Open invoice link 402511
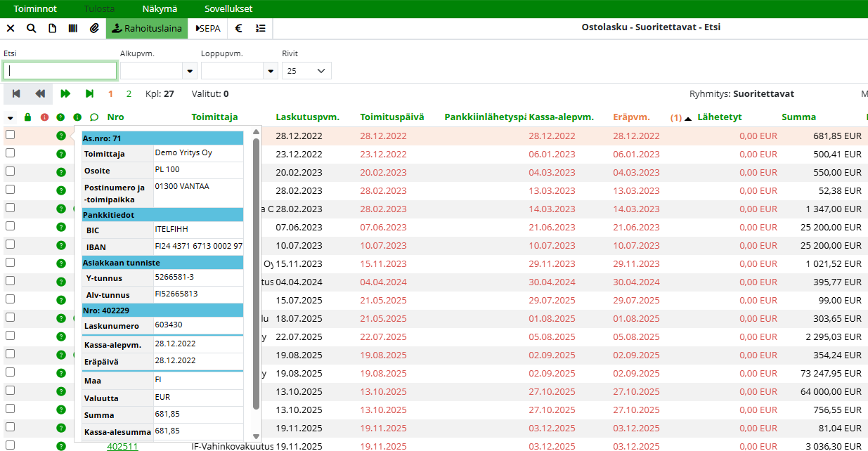Viewport: 868px width, 451px height. 122,446
